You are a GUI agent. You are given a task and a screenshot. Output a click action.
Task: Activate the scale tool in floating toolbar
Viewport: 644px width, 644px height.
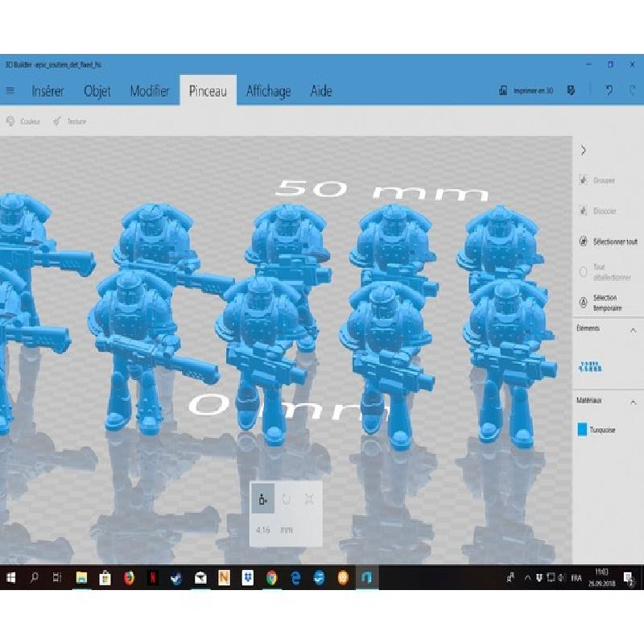pyautogui.click(x=309, y=500)
